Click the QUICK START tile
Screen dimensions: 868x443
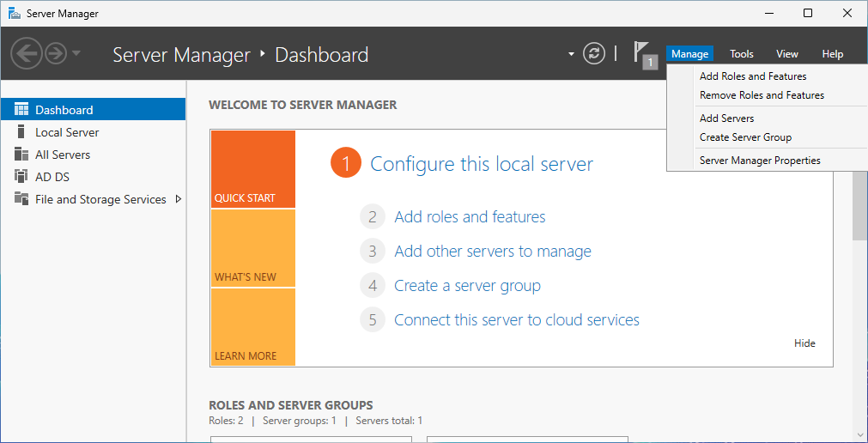(x=253, y=169)
